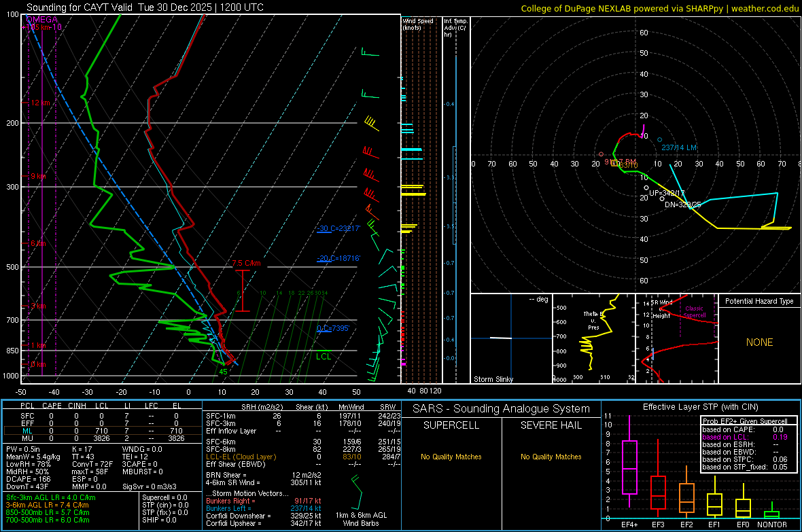Screen dimensions: 802x532
Task: Click the 'MU' parcel row label
Action: (27, 438)
